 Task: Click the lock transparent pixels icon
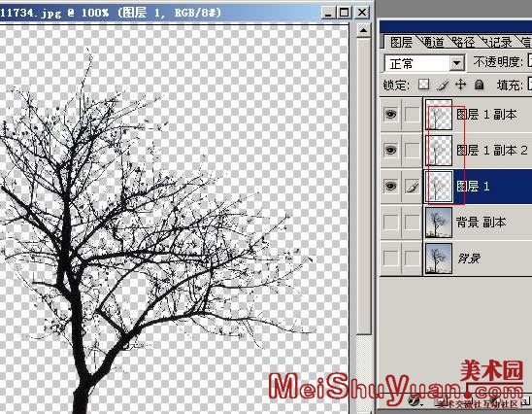click(424, 85)
